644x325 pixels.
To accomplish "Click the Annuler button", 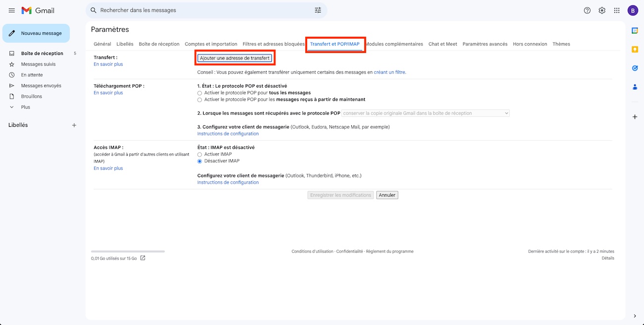I will point(387,195).
